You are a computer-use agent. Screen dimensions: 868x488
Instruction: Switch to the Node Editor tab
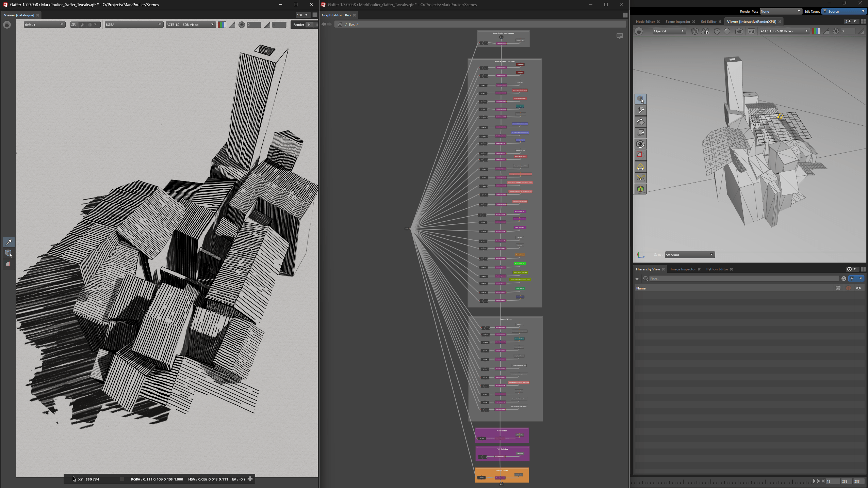[645, 22]
